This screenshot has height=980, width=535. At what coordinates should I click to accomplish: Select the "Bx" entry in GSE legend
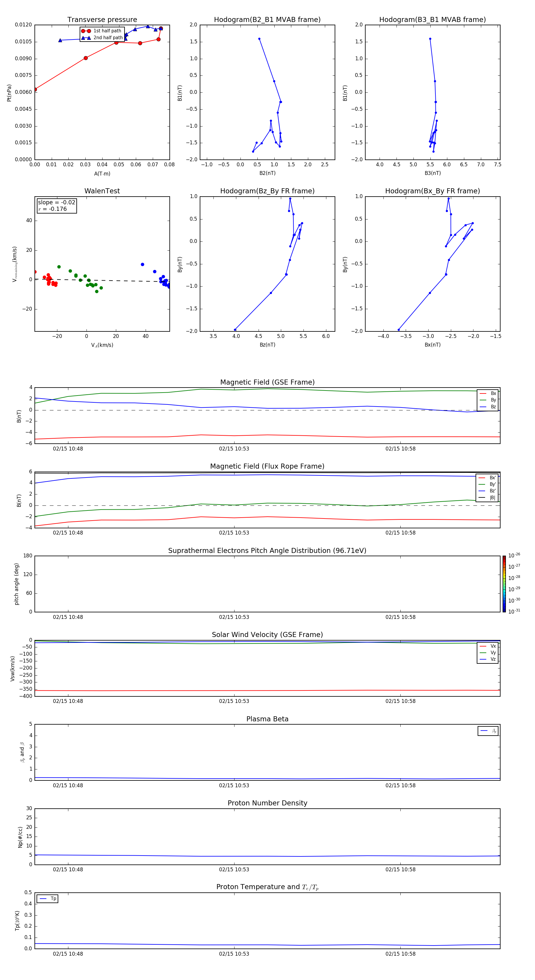[488, 393]
